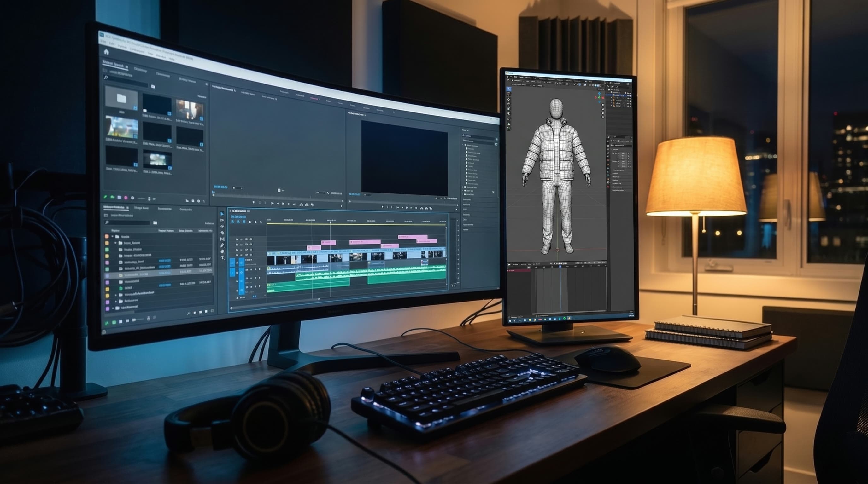Click the Home icon in Premiere
The width and height of the screenshot is (868, 484).
pos(107,51)
